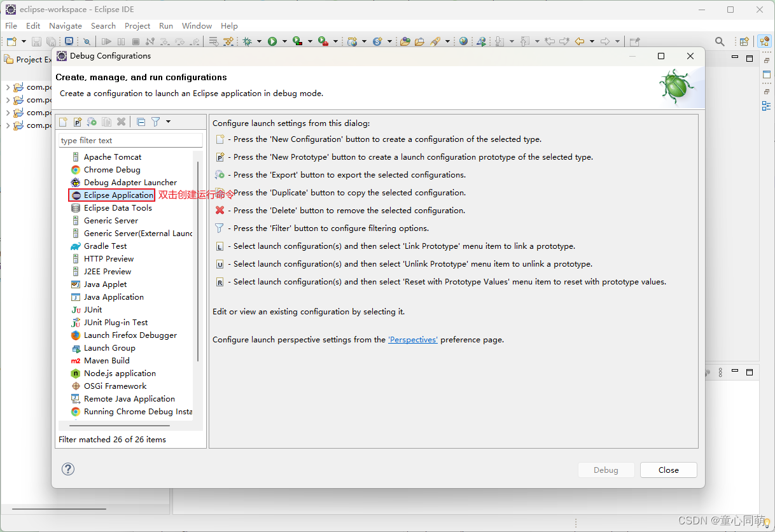
Task: Open the Edit menu
Action: coord(33,26)
